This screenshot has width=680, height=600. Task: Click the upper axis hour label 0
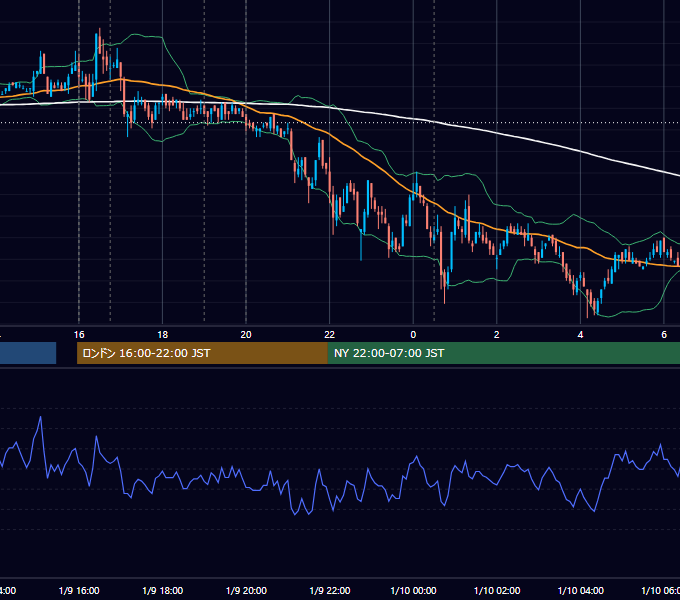[x=413, y=335]
